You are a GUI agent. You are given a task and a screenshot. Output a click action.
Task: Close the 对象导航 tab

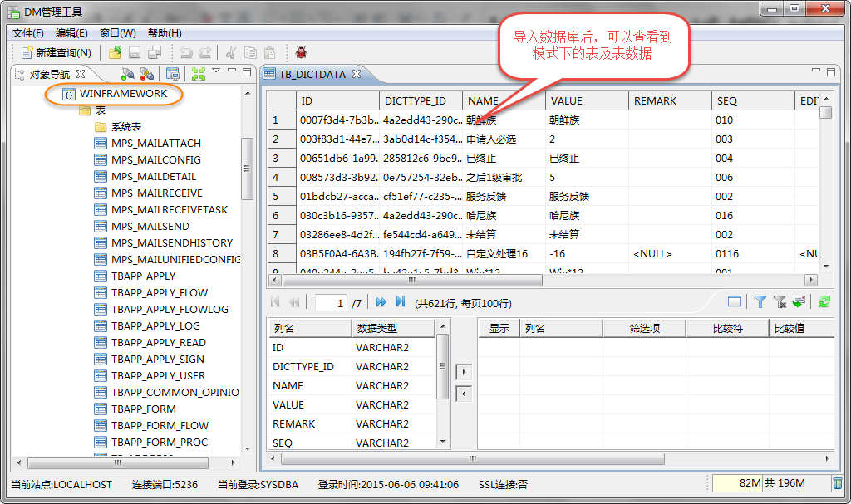[x=81, y=73]
